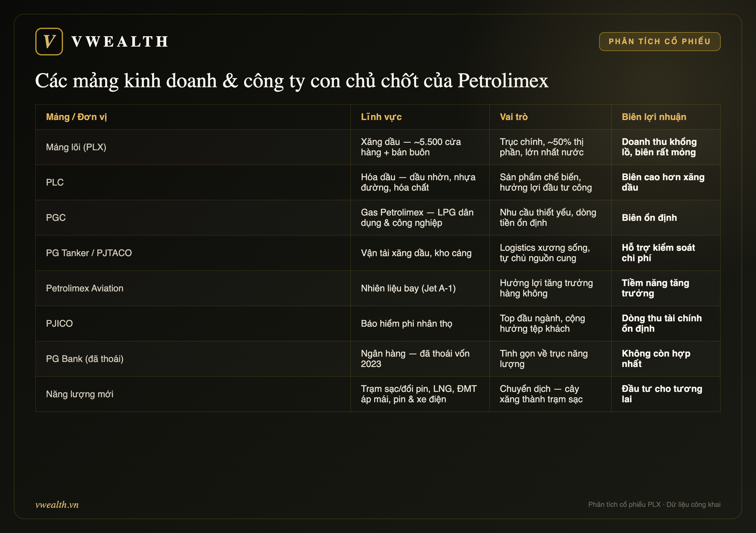Open the vwealth.vn footer link
756x533 pixels.
[57, 504]
